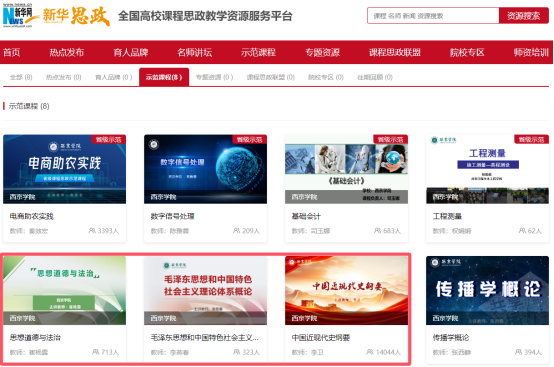Click the 资源搜索 search button
The height and width of the screenshot is (367, 554).
coord(524,16)
